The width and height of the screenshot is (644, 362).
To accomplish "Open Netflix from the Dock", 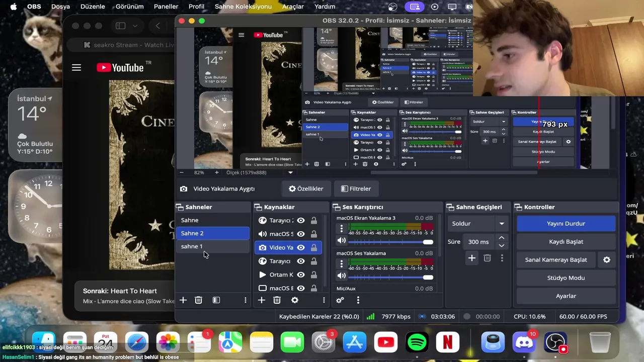I will tap(447, 343).
